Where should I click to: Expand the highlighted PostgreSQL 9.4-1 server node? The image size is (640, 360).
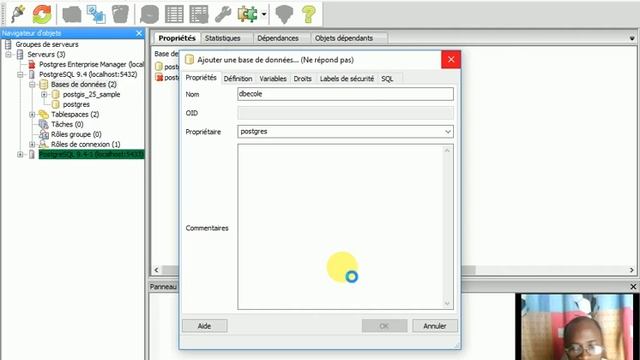pos(20,154)
